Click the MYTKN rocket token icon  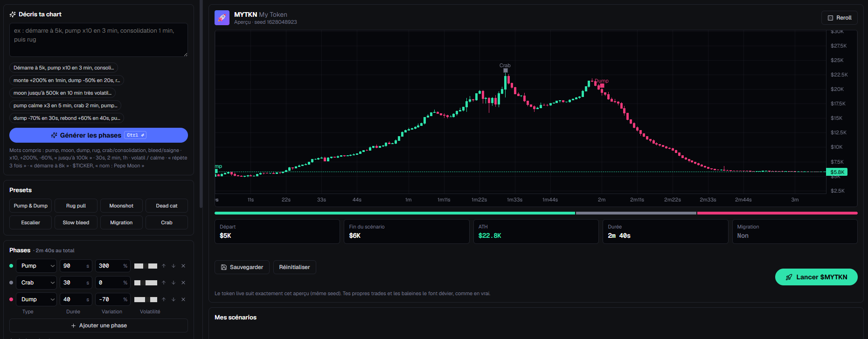click(x=222, y=18)
